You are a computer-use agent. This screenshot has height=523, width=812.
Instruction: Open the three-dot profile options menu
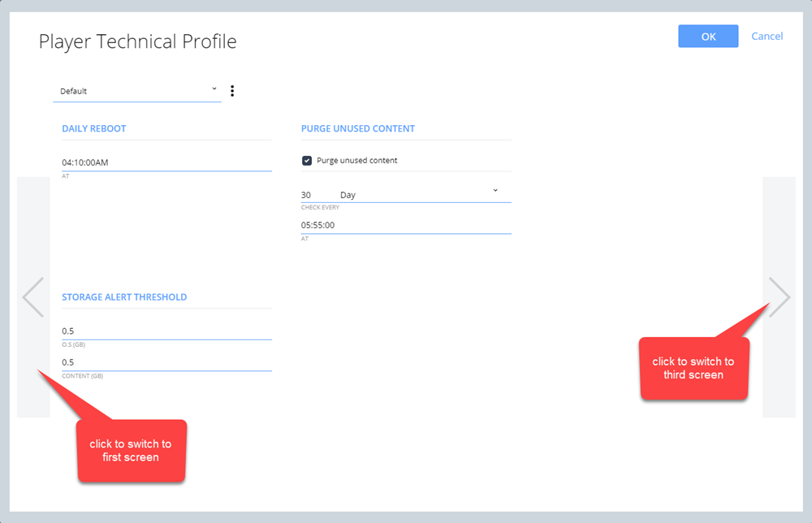tap(232, 91)
